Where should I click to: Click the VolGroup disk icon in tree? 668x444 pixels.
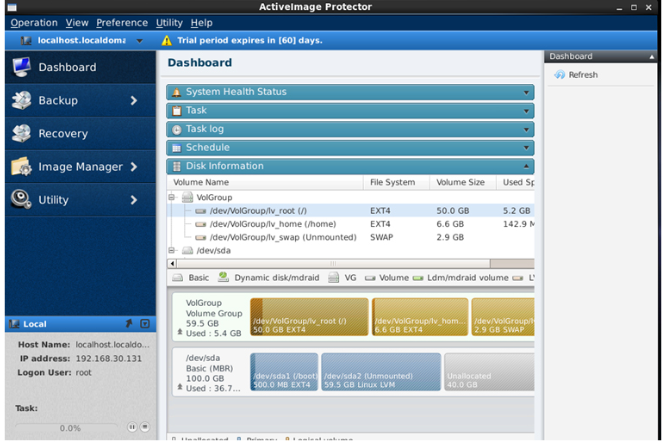(x=187, y=197)
